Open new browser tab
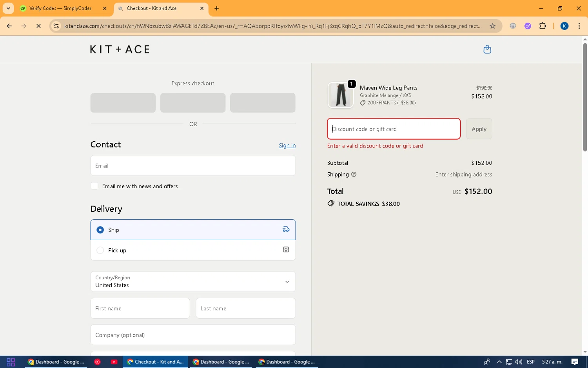The height and width of the screenshot is (368, 588). click(216, 8)
